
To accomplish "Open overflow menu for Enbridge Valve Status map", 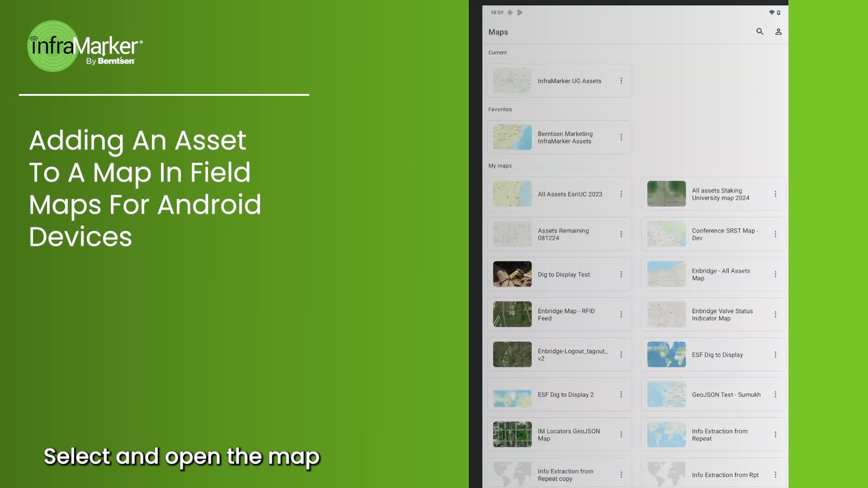I will point(775,314).
